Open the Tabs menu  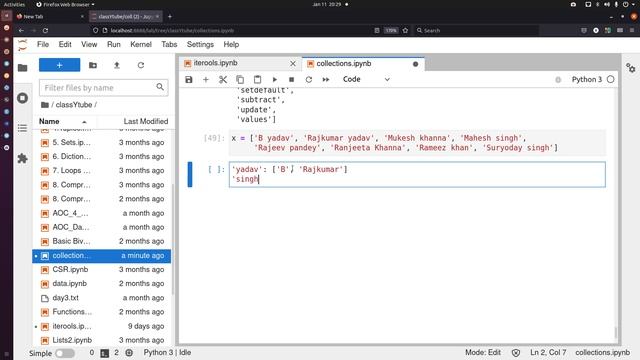tap(169, 44)
